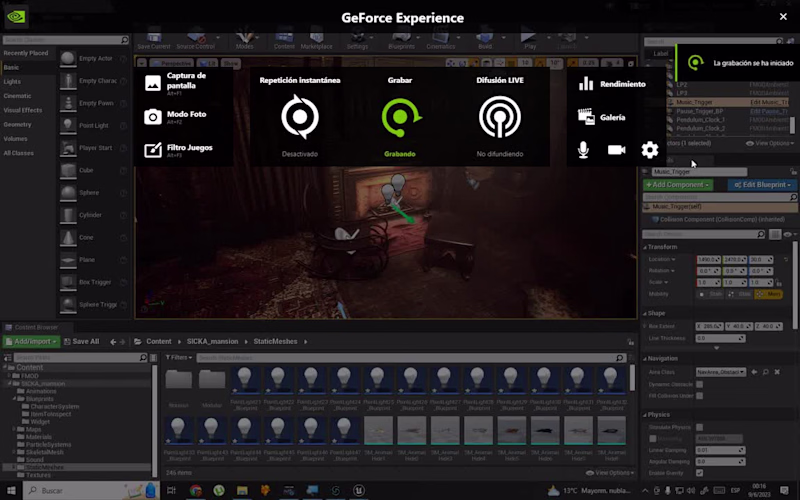
Task: Click the Point Light actor icon
Action: 68,125
